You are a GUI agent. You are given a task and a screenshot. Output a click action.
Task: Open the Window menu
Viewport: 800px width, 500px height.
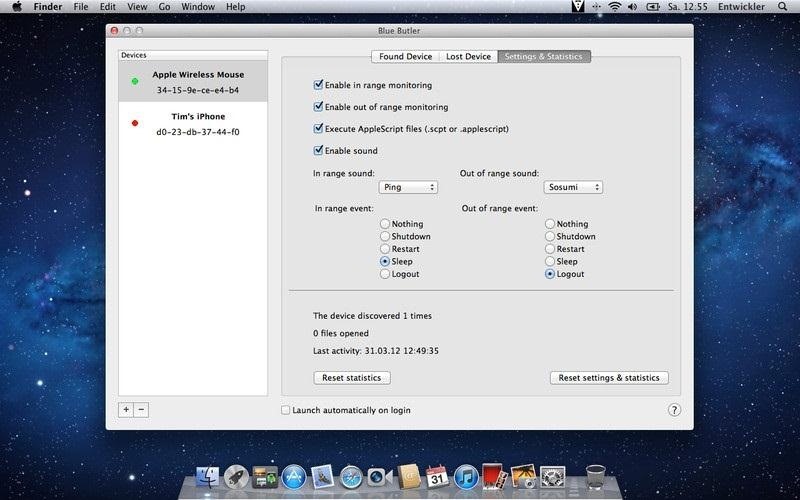click(x=198, y=7)
